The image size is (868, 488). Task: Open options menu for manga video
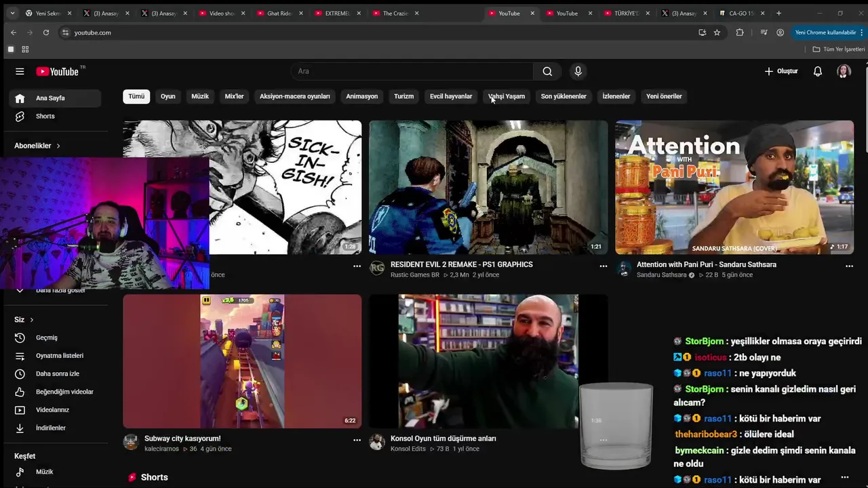357,266
